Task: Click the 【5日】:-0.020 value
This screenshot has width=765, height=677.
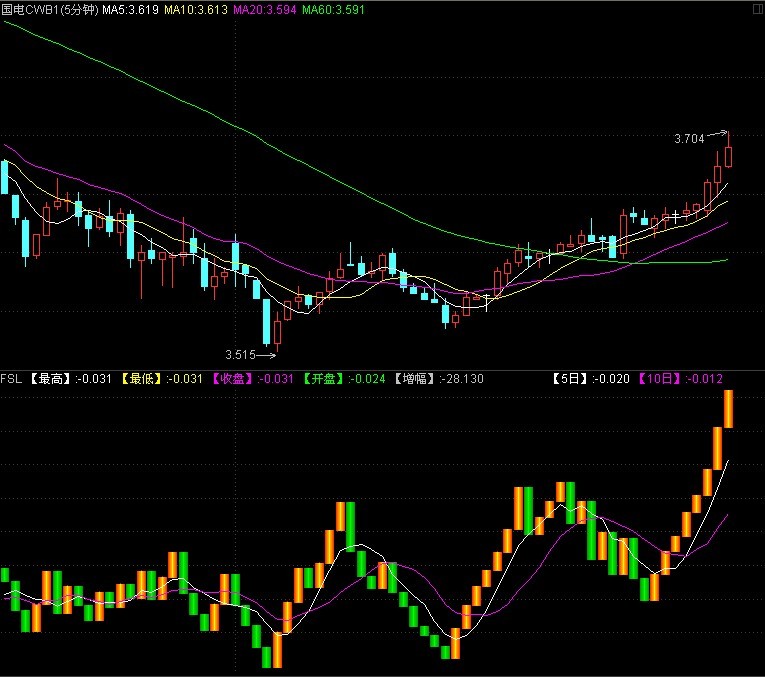Action: [590, 379]
